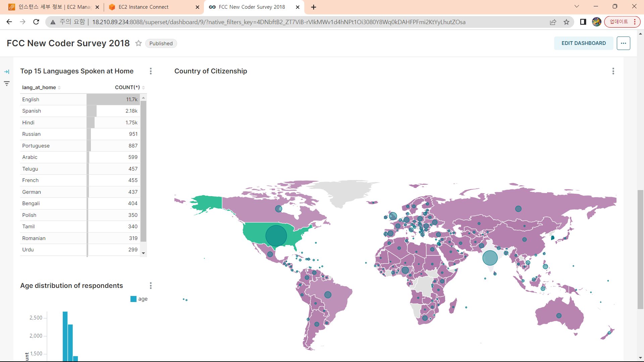Reload the page with refresh icon
Screen dimensions: 644x362
(36, 22)
